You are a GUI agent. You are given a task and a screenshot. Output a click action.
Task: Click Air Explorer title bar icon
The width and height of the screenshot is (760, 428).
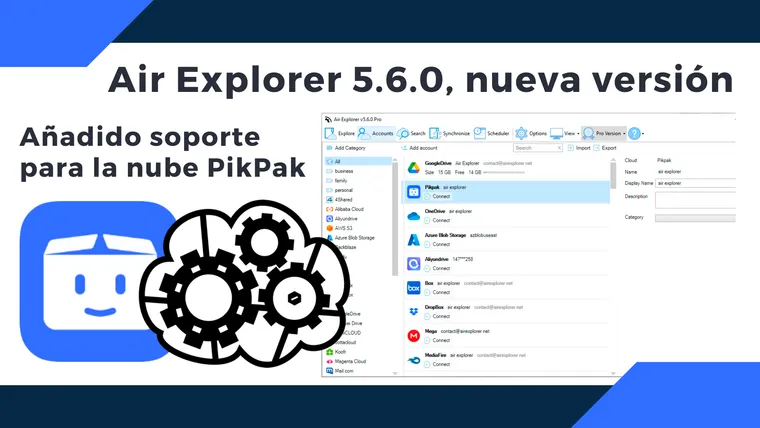(x=328, y=119)
